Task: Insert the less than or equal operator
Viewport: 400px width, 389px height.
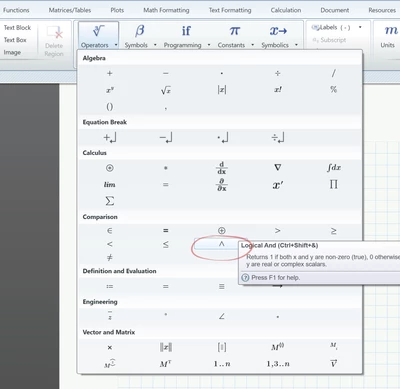Action: 166,244
